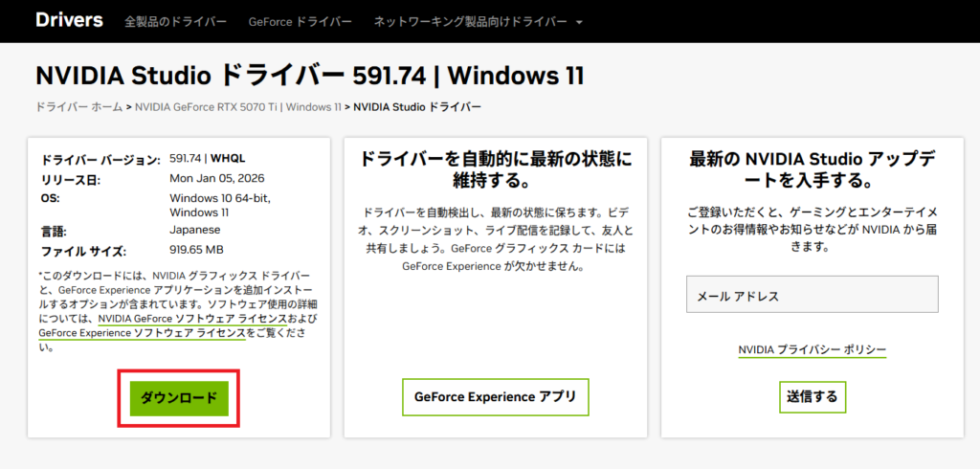980x469 pixels.
Task: Click the WHQL label next to the version
Action: pyautogui.click(x=228, y=158)
